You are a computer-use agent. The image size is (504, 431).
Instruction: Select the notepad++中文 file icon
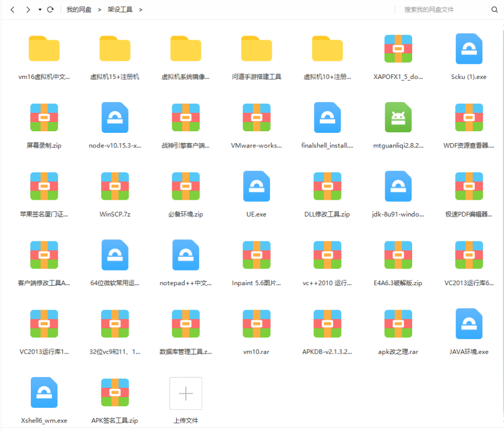(x=186, y=255)
